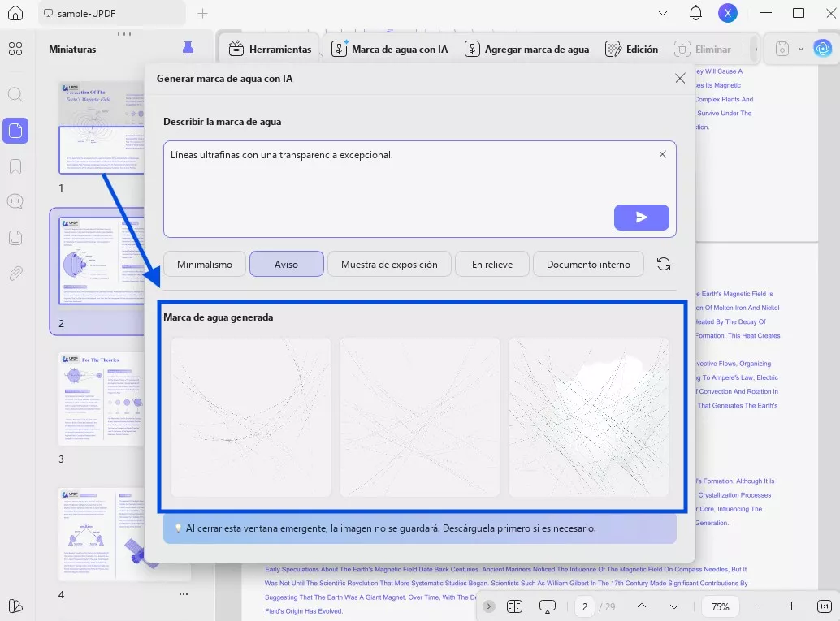The width and height of the screenshot is (840, 621).
Task: Select the thumbnails panel icon in sidebar
Action: (15, 131)
